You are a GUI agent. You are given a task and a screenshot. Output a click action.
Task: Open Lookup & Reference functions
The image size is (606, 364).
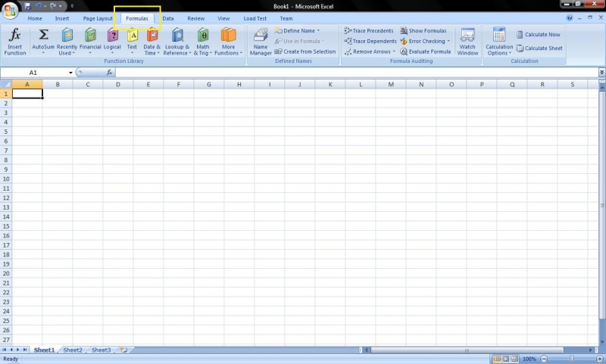[x=177, y=42]
